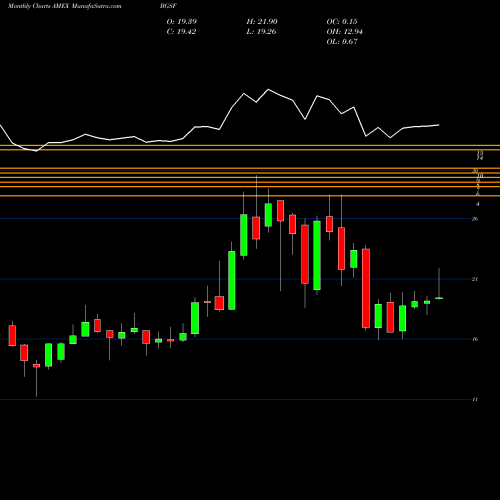The height and width of the screenshot is (500, 500).
Task: Select the close value 'C: 19.42'
Action: click(x=181, y=32)
